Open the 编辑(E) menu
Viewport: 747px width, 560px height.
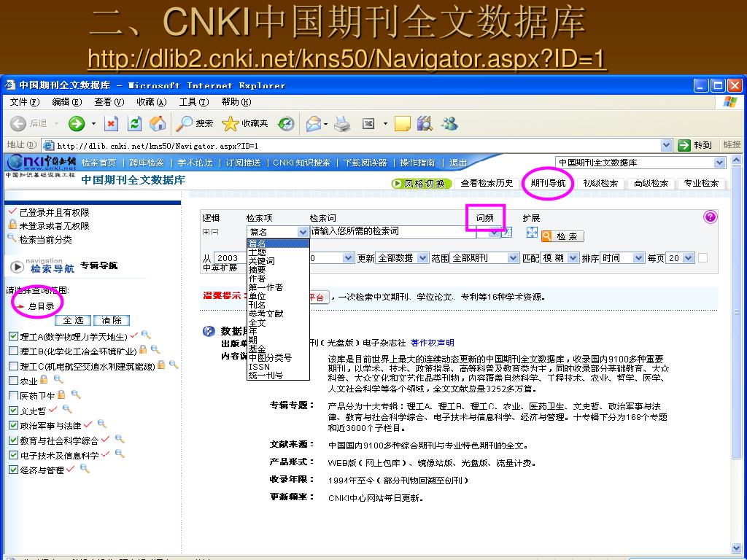coord(66,102)
